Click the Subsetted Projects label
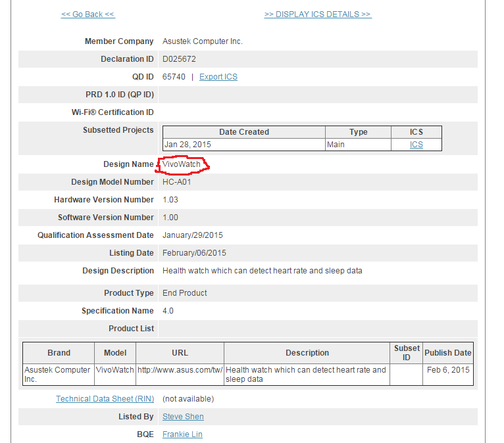Viewport: 504px width, 443px height. (118, 130)
